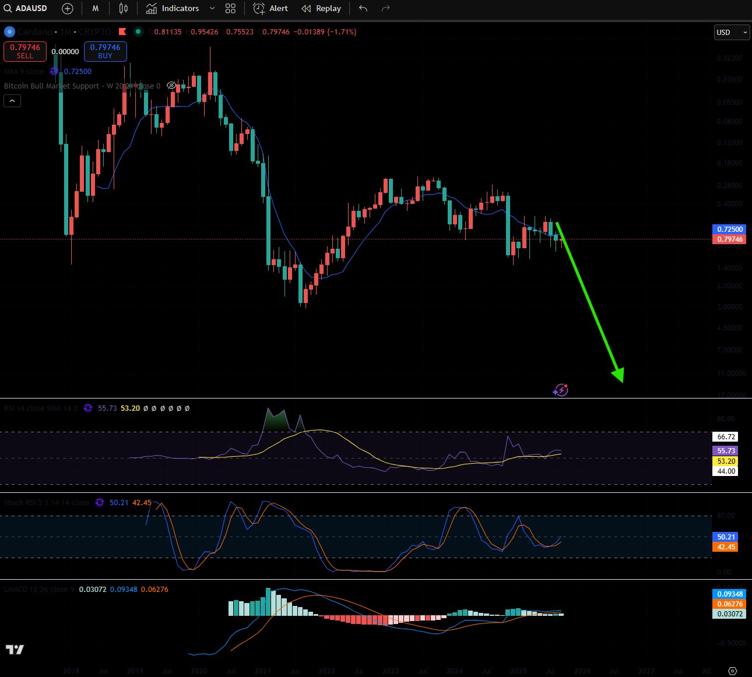This screenshot has height=677, width=752.
Task: Open the monthly timeframe selector
Action: (95, 8)
